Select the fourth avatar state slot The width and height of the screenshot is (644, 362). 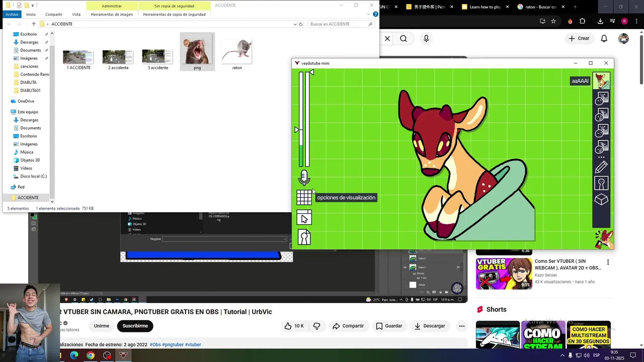click(602, 131)
